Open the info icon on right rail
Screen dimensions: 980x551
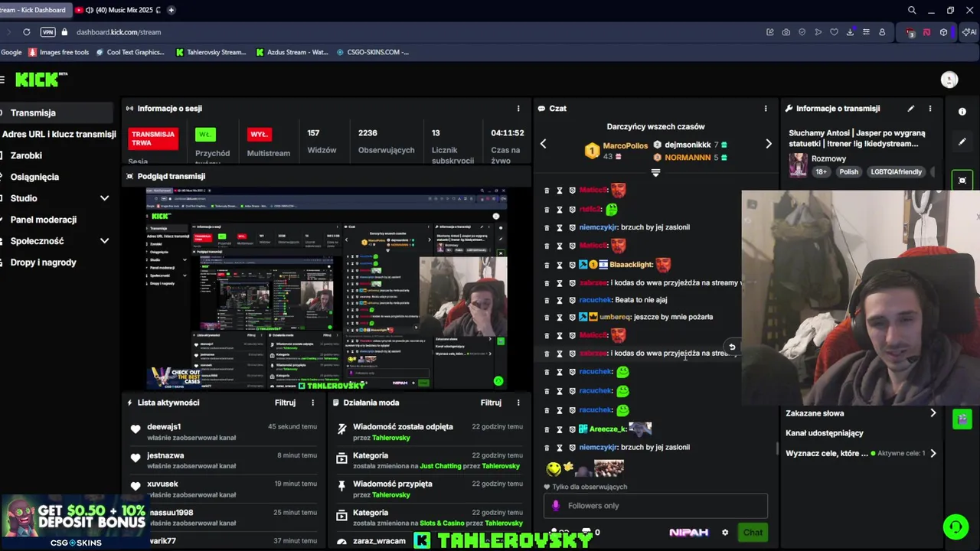coord(962,112)
